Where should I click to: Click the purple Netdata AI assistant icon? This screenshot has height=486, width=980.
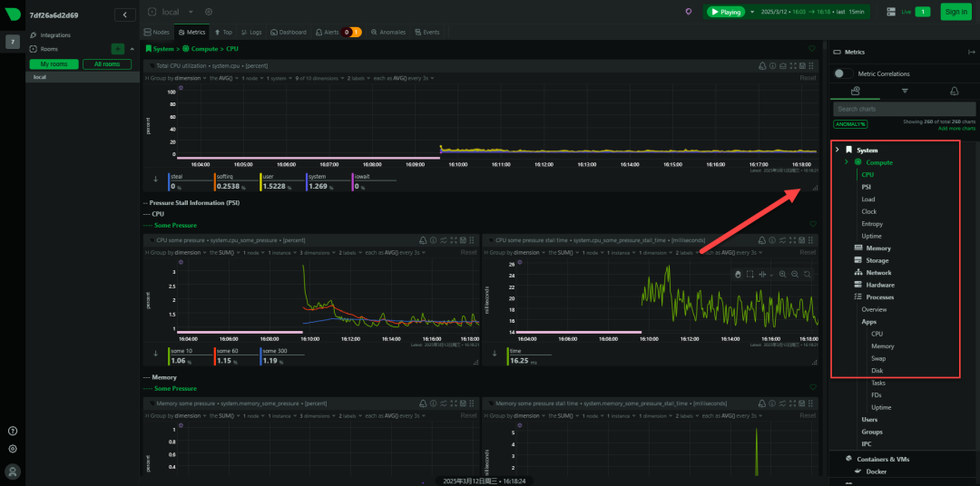coord(689,11)
